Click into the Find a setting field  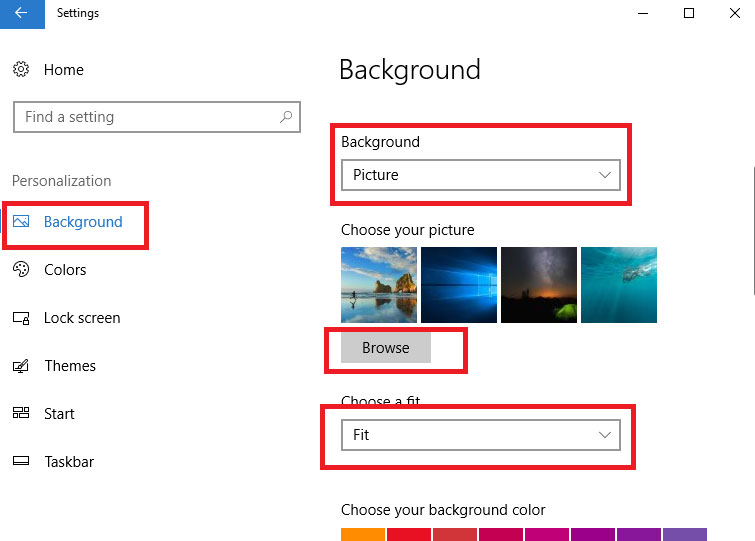coord(145,117)
